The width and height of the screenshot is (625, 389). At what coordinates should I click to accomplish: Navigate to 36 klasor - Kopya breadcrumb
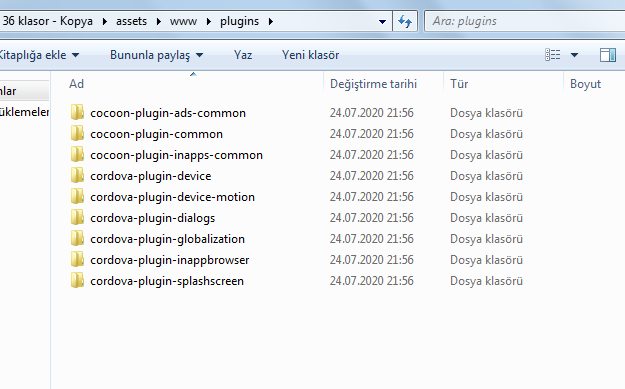tap(47, 21)
